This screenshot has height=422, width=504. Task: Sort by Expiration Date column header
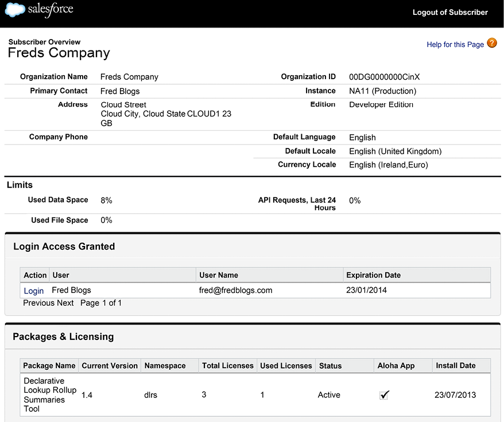[x=417, y=275]
